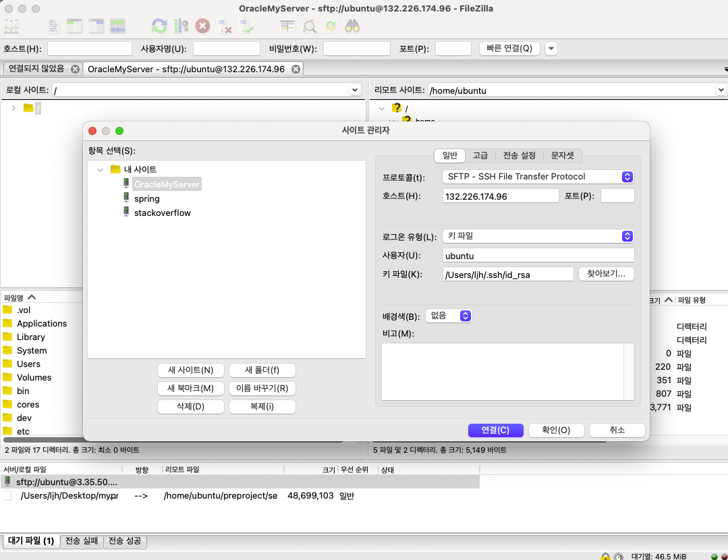The height and width of the screenshot is (560, 728).
Task: Click the reconnect to last server icon
Action: coord(246,26)
